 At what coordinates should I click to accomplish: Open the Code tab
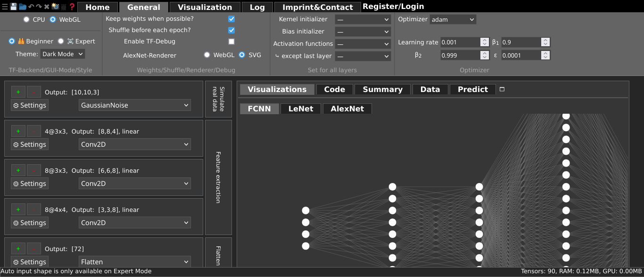tap(335, 89)
